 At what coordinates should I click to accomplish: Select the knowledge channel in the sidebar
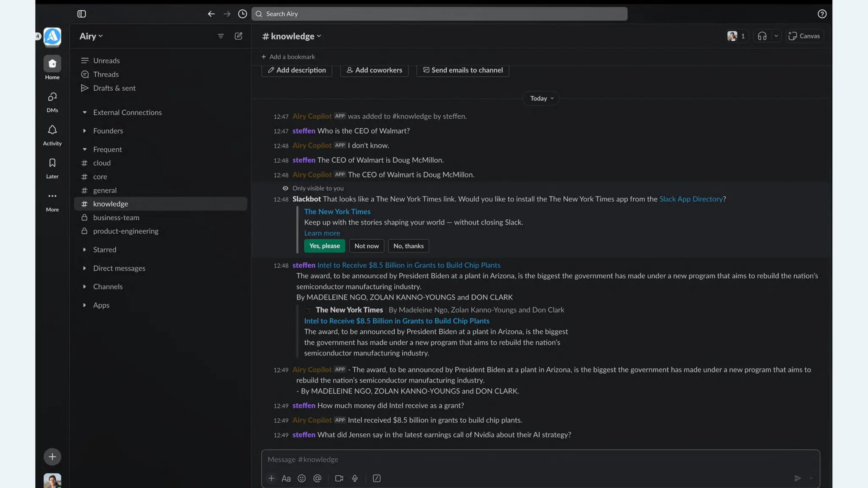click(x=160, y=204)
